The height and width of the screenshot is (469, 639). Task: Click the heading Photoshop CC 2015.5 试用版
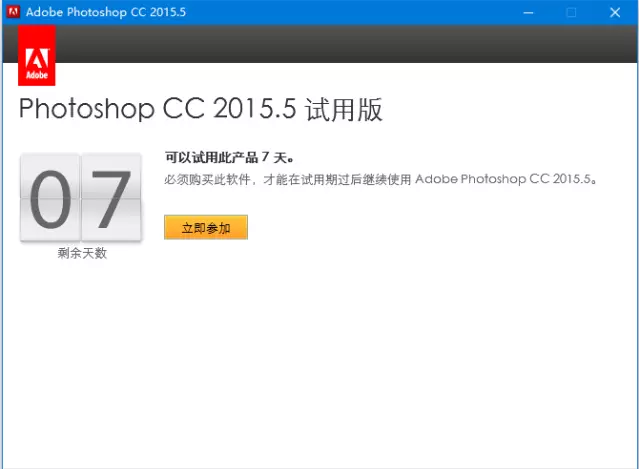coord(201,109)
